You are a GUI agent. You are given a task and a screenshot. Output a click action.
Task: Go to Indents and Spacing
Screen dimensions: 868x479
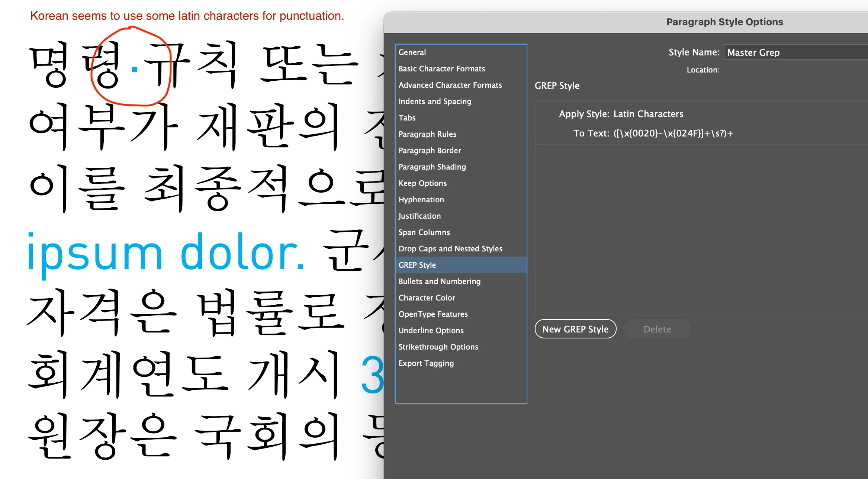point(434,102)
